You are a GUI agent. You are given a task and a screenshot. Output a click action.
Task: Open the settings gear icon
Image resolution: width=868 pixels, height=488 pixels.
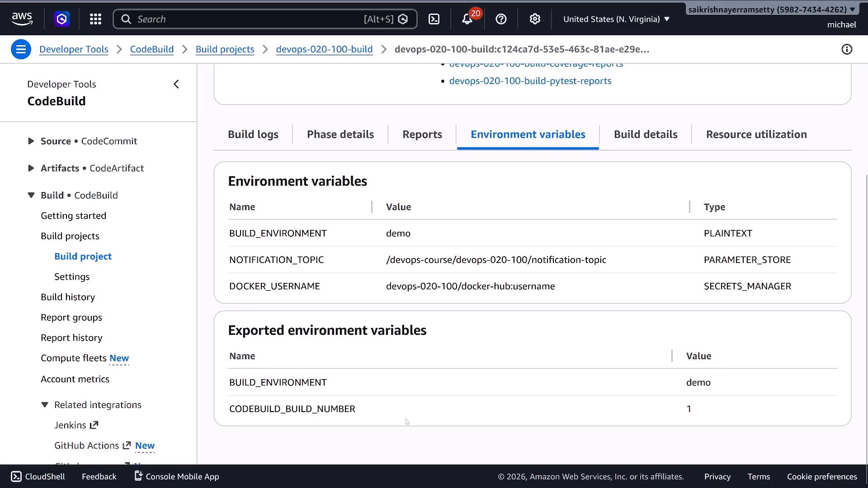535,19
